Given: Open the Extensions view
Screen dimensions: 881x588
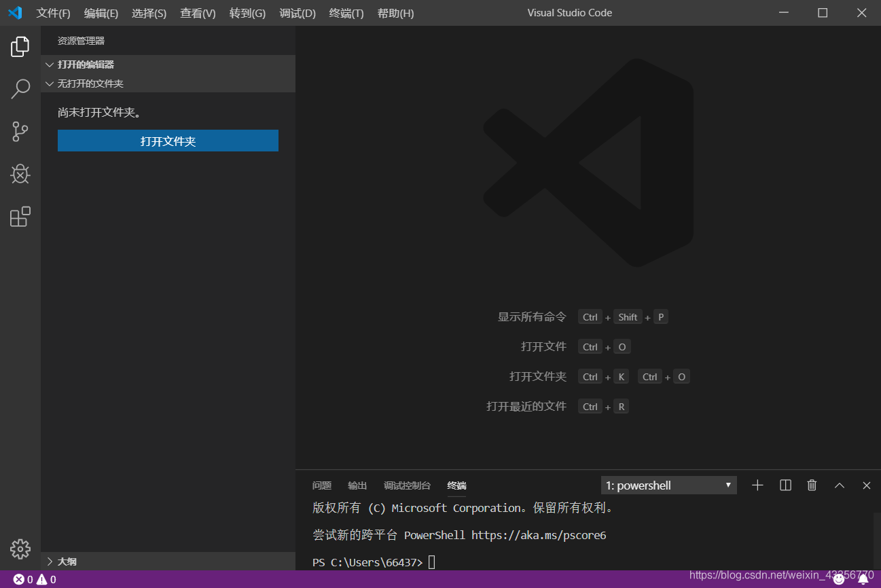Looking at the screenshot, I should (x=20, y=217).
